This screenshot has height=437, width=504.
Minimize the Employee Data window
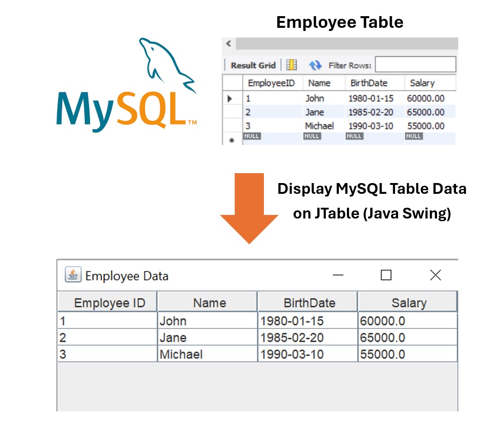338,275
